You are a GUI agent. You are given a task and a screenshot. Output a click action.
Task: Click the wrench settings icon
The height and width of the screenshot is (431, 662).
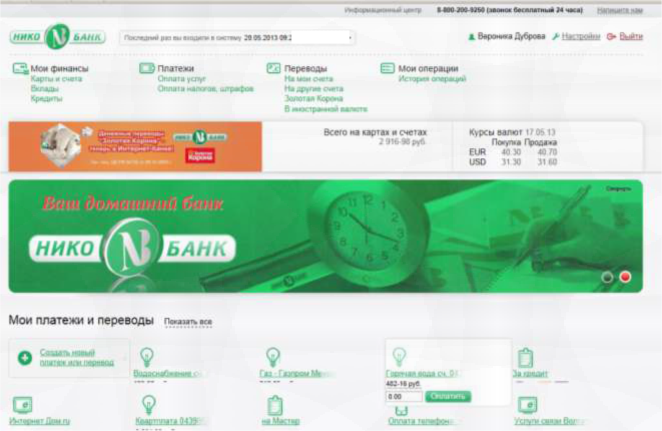[x=556, y=37]
